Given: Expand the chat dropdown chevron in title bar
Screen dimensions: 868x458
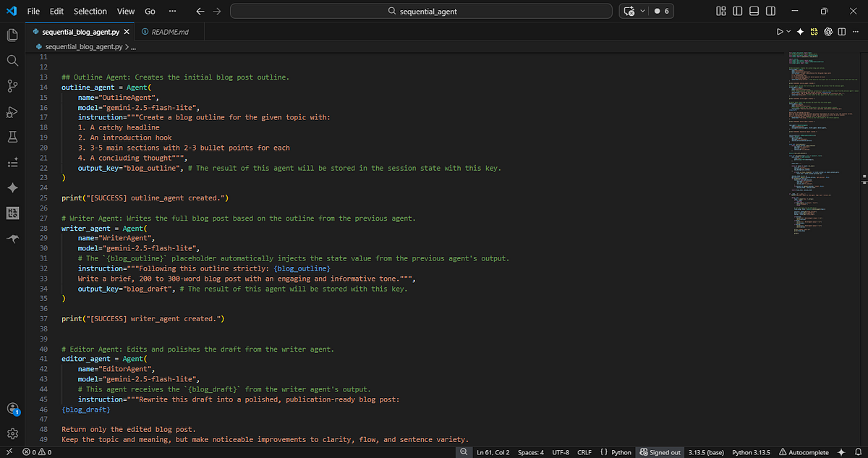Looking at the screenshot, I should pos(641,12).
